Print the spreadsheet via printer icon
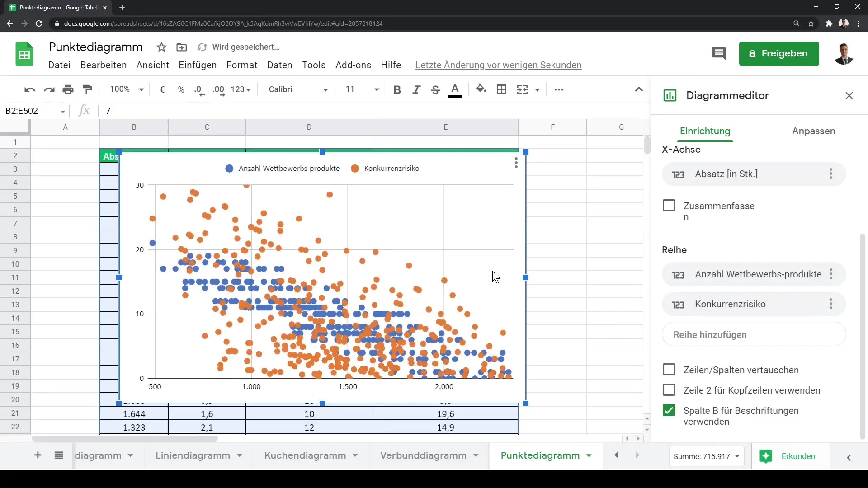Viewport: 868px width, 488px height. [x=68, y=89]
